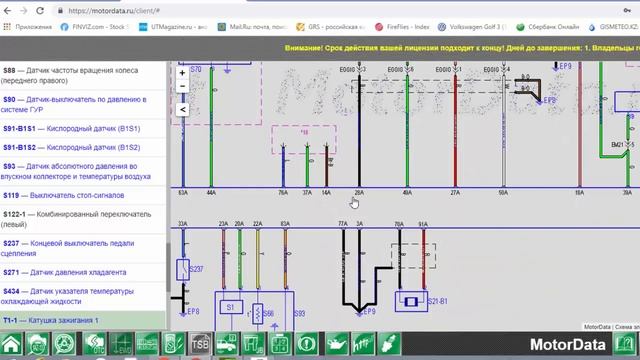
Task: Open the http web links icon
Action: coord(363,344)
